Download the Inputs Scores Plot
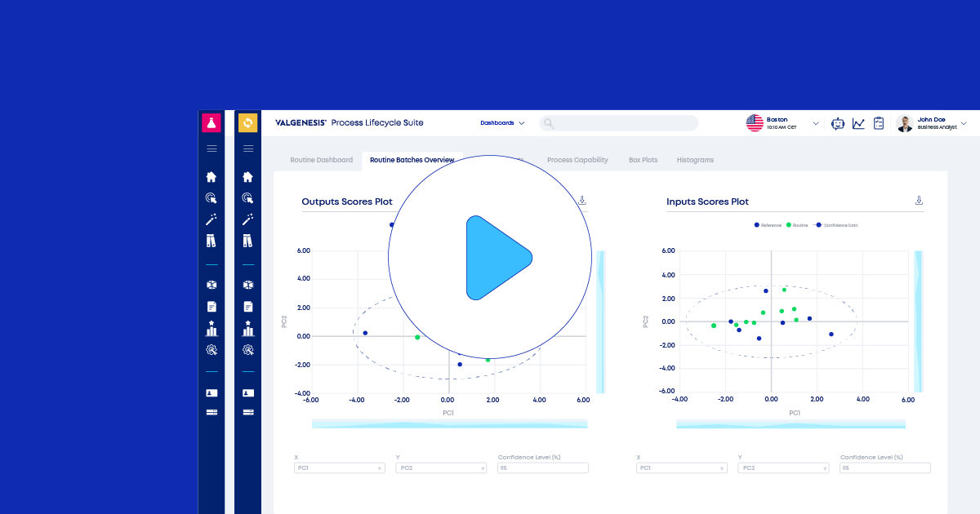 919,201
